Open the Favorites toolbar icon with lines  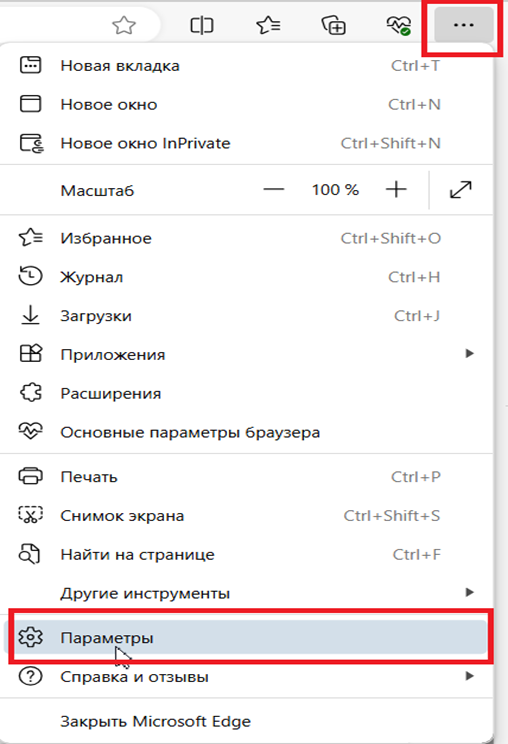coord(268,25)
